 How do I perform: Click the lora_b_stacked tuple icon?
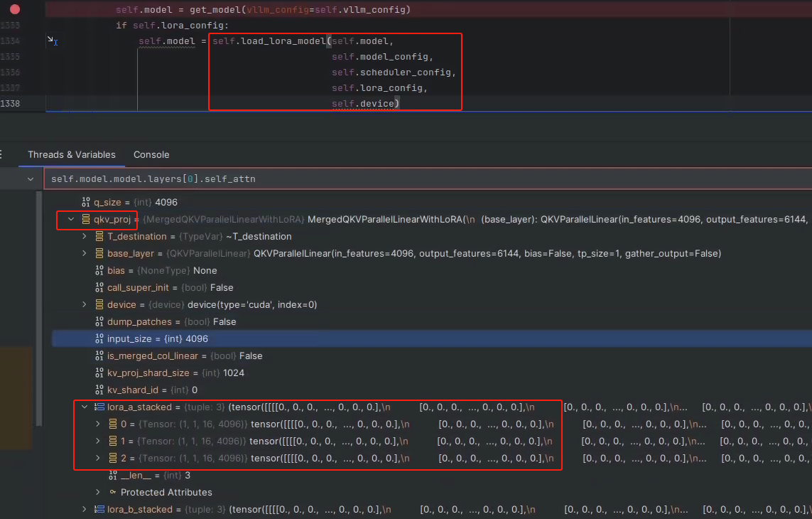(x=99, y=509)
